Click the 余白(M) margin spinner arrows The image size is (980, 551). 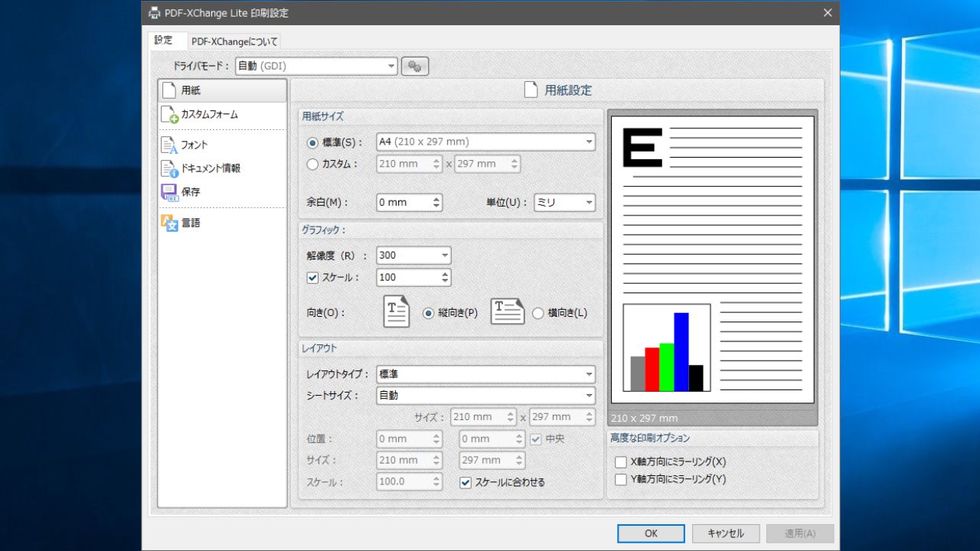436,203
